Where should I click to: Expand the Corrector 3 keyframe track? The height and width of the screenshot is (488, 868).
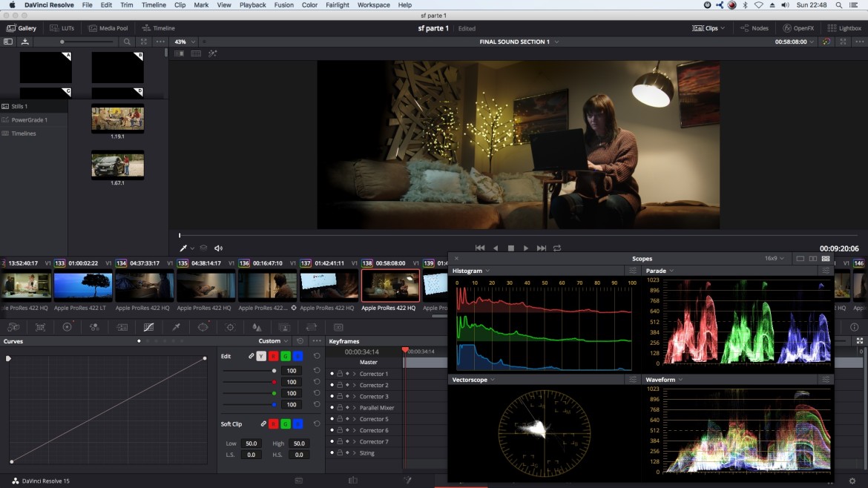point(355,397)
